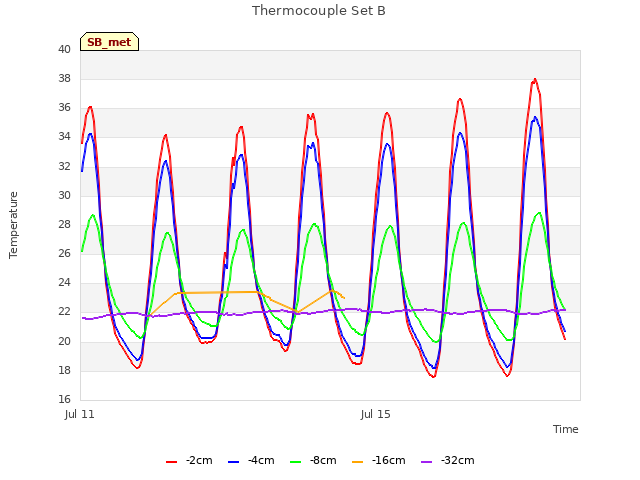The height and width of the screenshot is (480, 640).
Task: Toggle the -2cm series in the legend
Action: click(189, 460)
